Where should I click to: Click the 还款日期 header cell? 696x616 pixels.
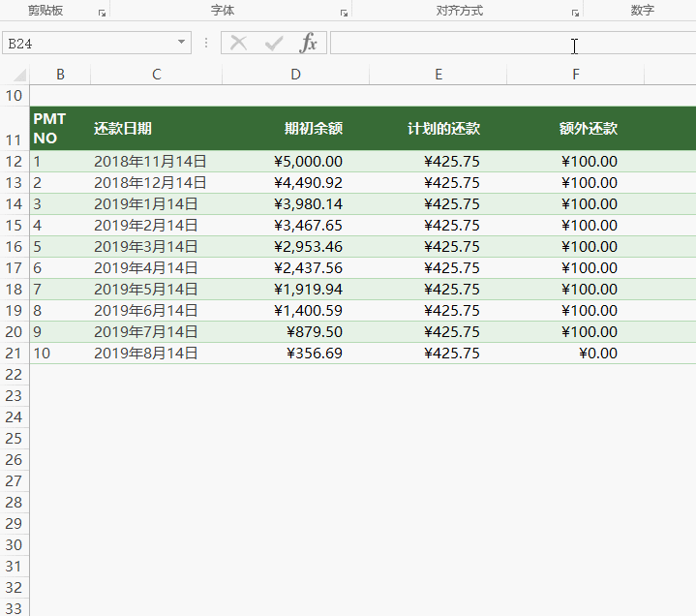156,129
